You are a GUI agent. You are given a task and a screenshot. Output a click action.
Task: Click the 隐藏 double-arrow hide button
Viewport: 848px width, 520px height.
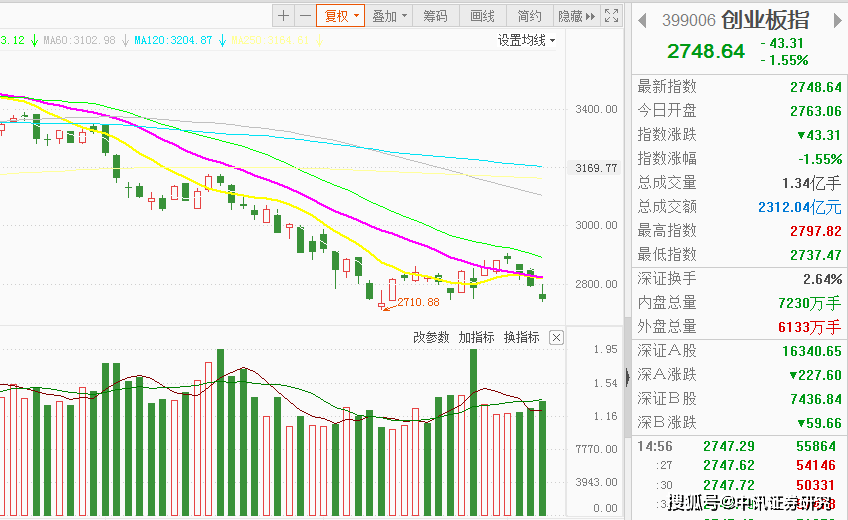coord(576,15)
